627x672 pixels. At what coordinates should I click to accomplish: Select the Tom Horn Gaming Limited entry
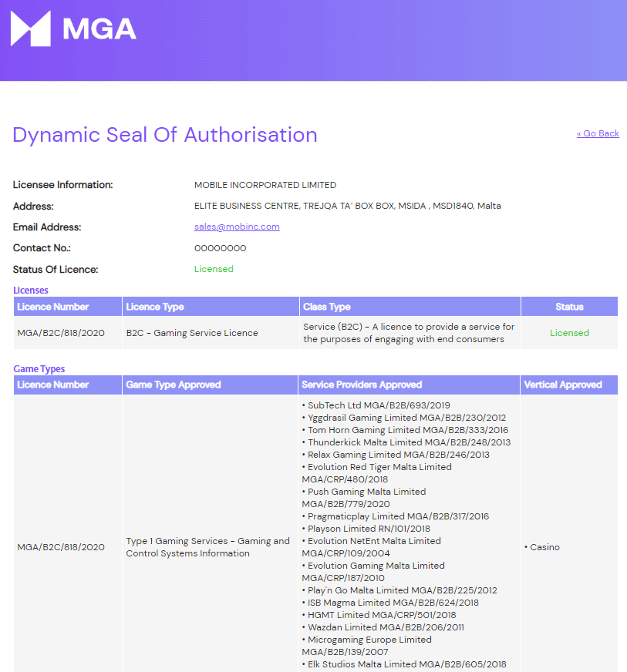(406, 430)
